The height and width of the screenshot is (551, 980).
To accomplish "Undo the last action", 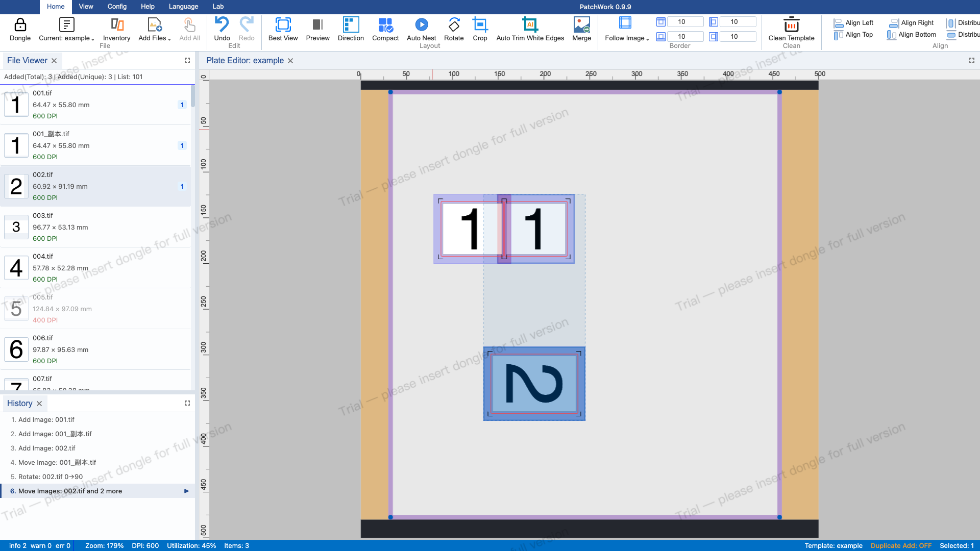I will coord(222,30).
